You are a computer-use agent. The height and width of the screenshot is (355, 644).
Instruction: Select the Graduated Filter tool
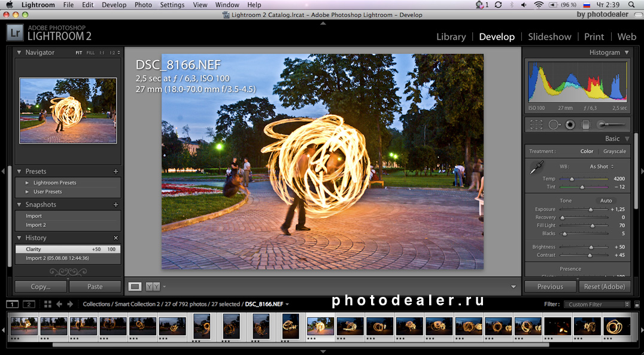point(586,125)
